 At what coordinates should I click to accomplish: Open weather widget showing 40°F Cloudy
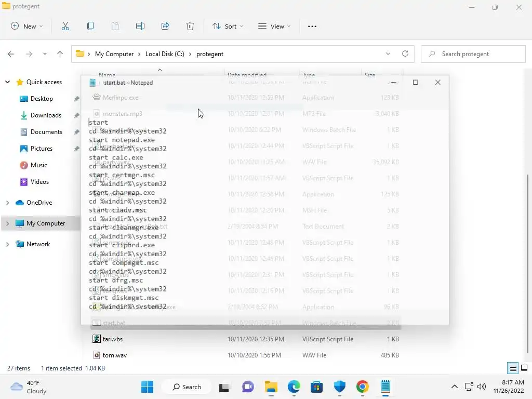click(29, 387)
